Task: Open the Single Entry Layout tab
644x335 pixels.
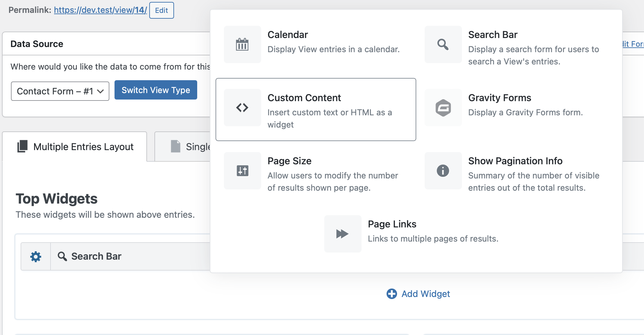Action: point(190,147)
